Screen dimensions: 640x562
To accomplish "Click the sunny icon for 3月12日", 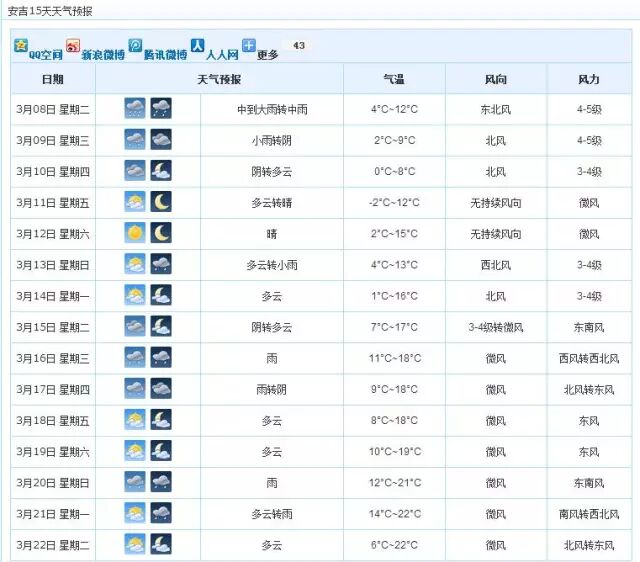I will tap(135, 233).
